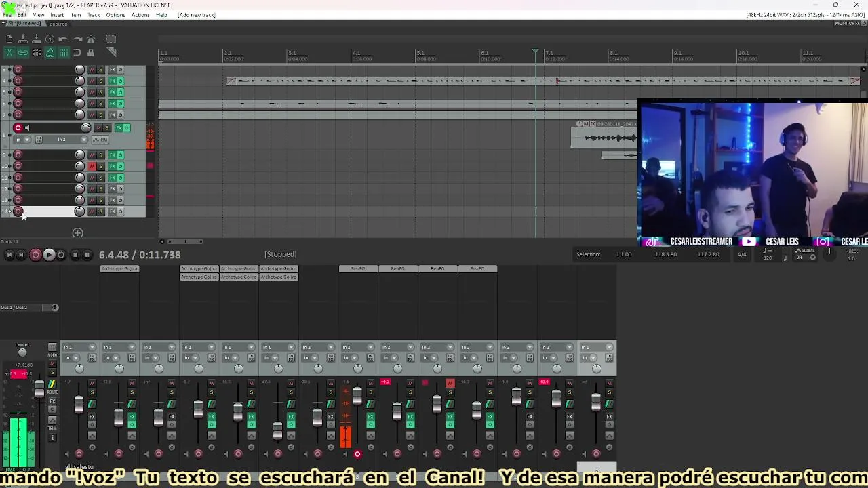Click the transport Play button
This screenshot has width=868, height=488.
click(x=49, y=255)
